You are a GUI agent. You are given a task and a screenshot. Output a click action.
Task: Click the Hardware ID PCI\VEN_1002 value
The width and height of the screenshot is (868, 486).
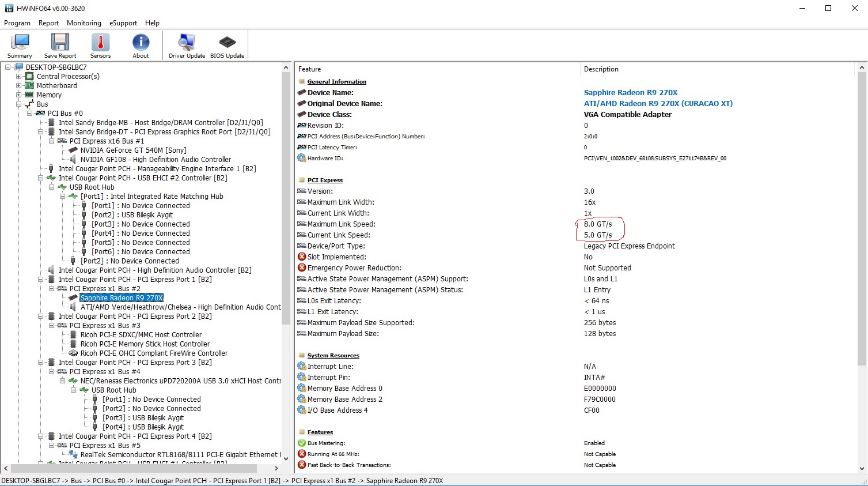click(655, 158)
